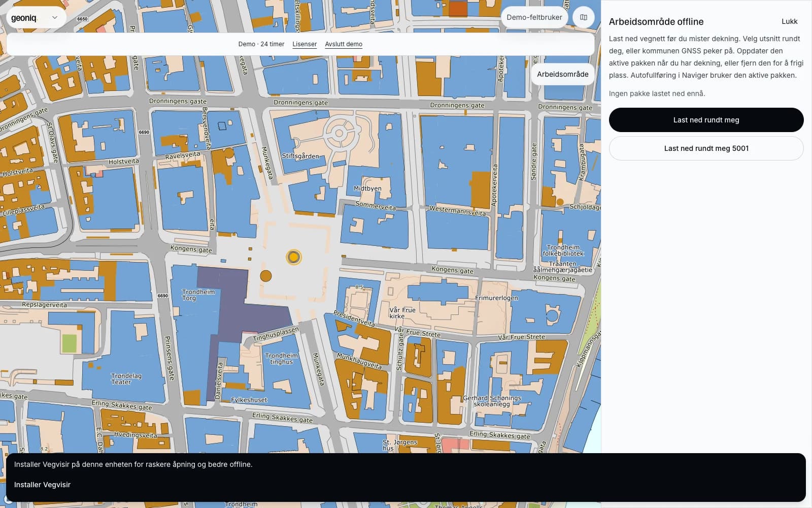Click the Tinghusplassen street label

pos(276,334)
